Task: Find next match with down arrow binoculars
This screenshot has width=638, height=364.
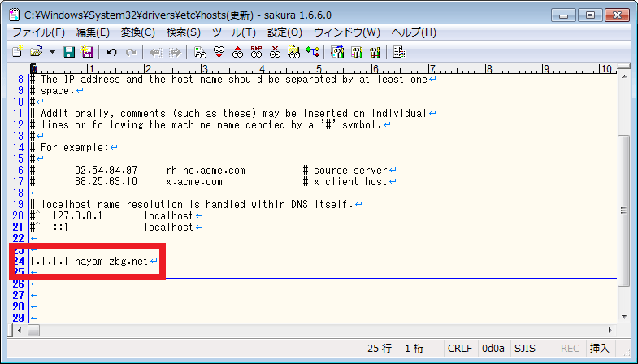Action: click(219, 52)
